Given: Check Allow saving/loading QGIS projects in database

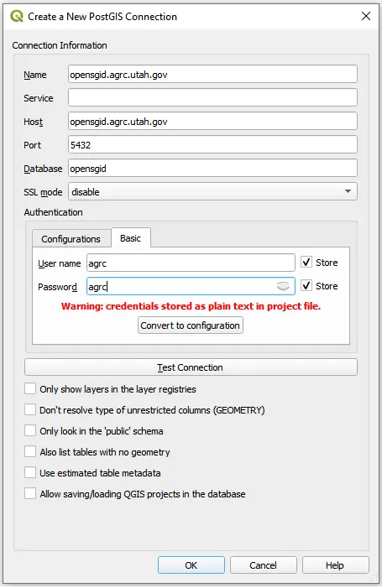Looking at the screenshot, I should coord(30,493).
